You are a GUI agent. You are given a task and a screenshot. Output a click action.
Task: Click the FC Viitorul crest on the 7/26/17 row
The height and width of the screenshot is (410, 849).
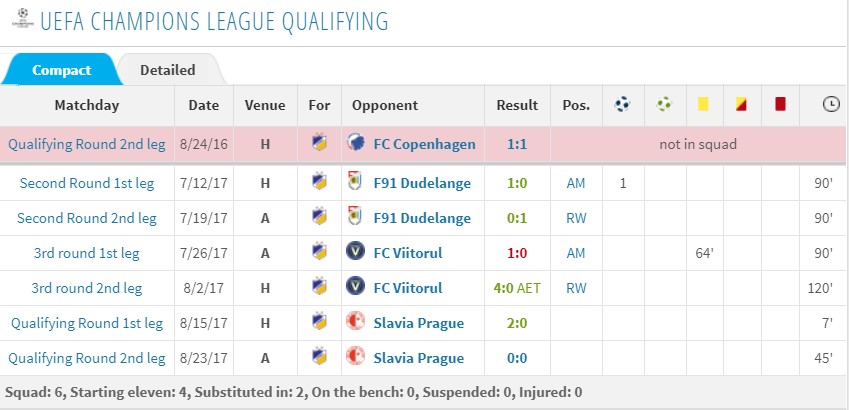(x=352, y=252)
